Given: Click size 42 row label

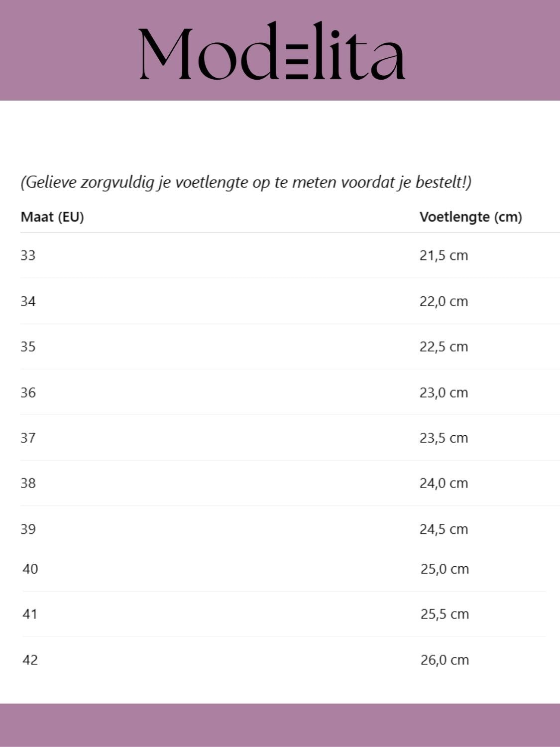Looking at the screenshot, I should point(30,660).
